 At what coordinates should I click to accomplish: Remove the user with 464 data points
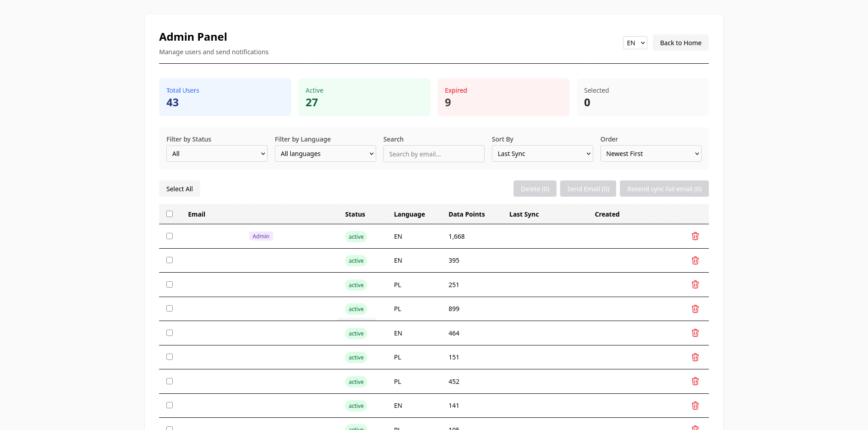pyautogui.click(x=695, y=333)
